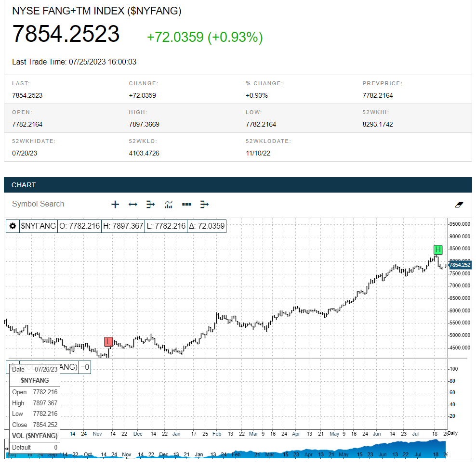Click the % CHANGE value +0.93%
The image size is (476, 465).
pyautogui.click(x=256, y=95)
